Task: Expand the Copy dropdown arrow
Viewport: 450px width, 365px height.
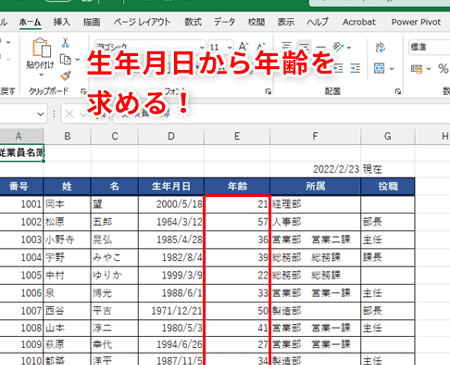Action: 77,60
